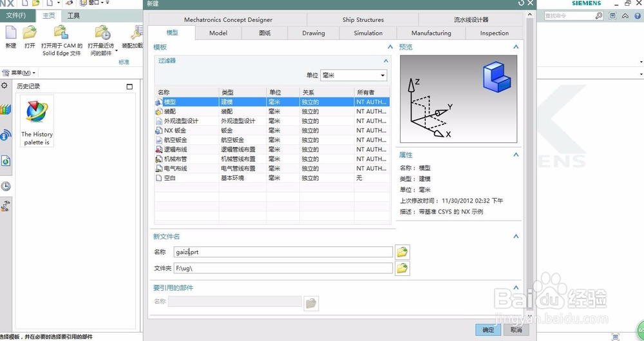
Task: Open the 流水线设计器 tab
Action: [471, 20]
